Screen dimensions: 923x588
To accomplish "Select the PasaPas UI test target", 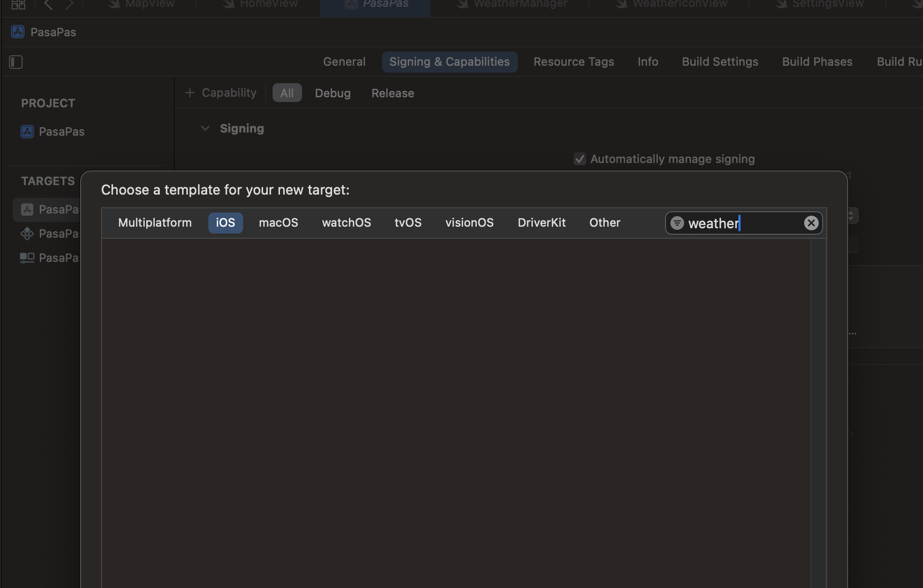I will [x=49, y=258].
